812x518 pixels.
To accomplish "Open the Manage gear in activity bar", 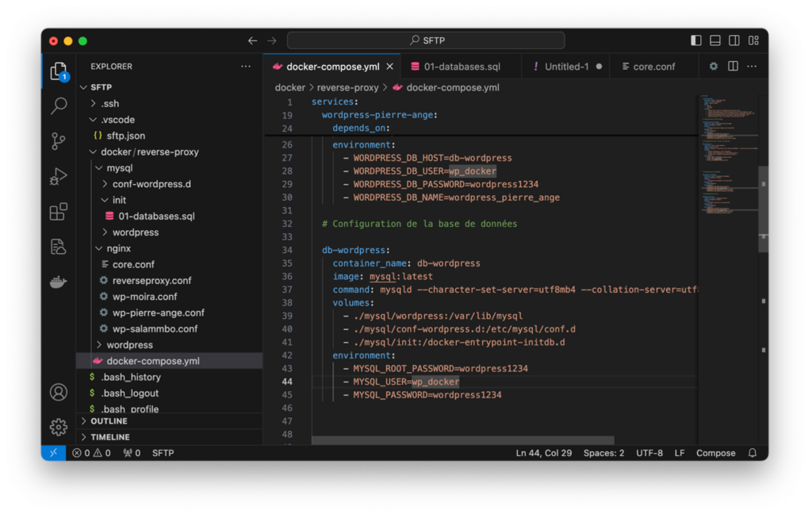I will 59,427.
